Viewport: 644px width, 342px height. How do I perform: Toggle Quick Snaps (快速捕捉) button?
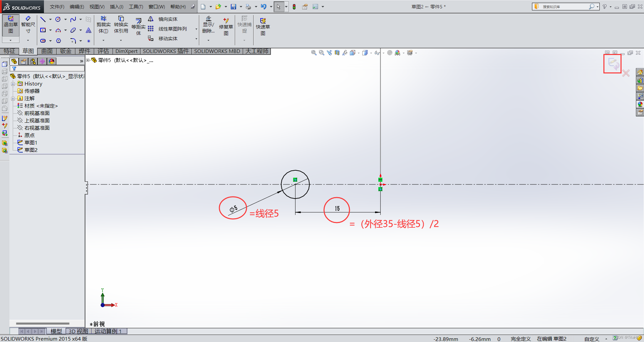[244, 24]
